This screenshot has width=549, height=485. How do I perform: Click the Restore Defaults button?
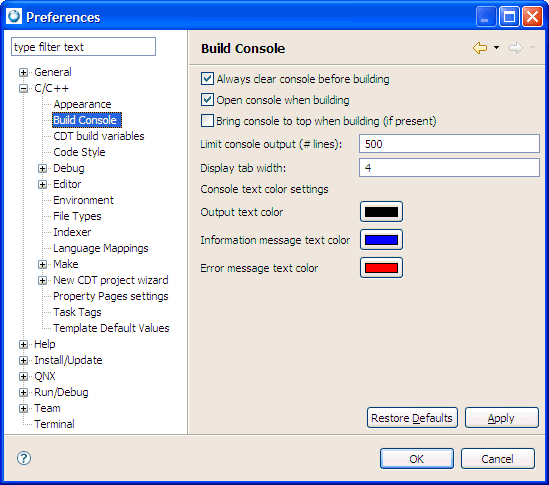point(412,418)
